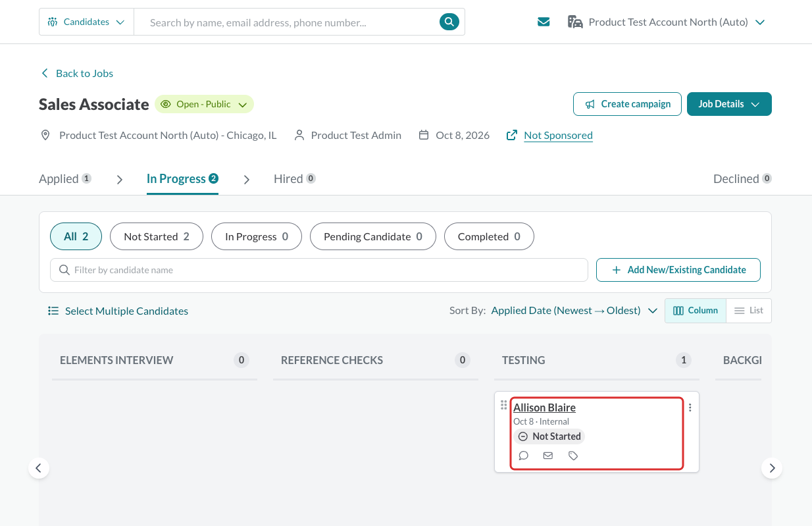812x526 pixels.
Task: Click Select Multiple Candidates
Action: coord(118,311)
